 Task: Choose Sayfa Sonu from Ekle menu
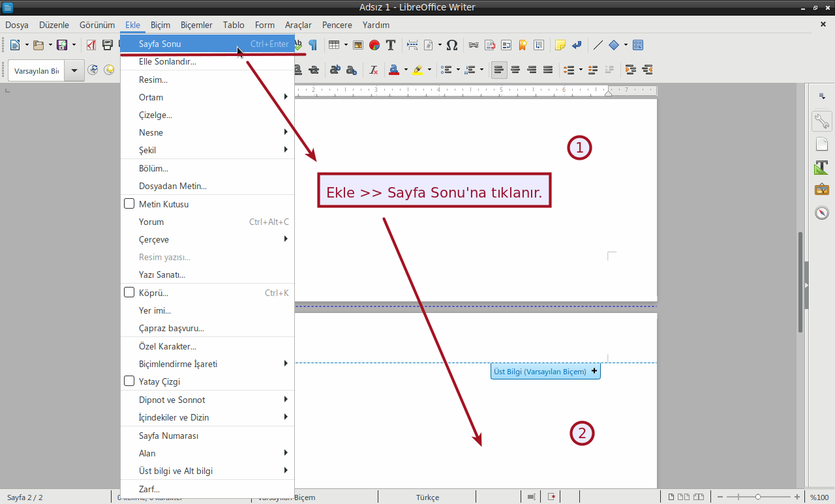coord(207,44)
